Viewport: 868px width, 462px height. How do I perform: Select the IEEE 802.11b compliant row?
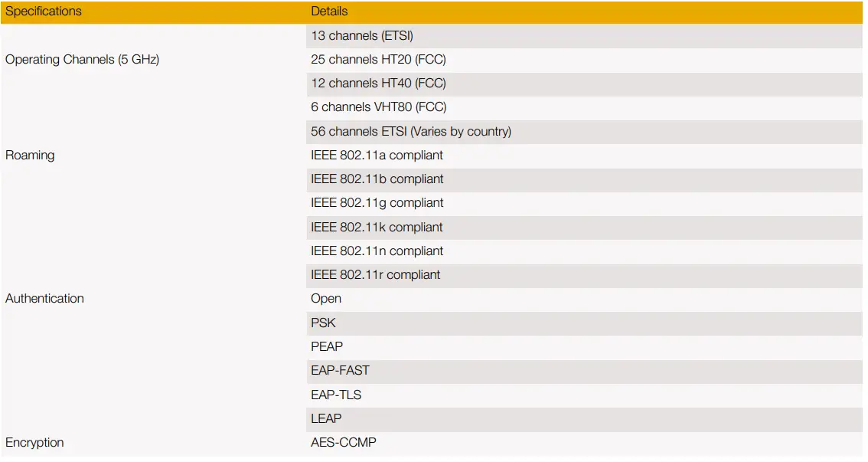(377, 179)
